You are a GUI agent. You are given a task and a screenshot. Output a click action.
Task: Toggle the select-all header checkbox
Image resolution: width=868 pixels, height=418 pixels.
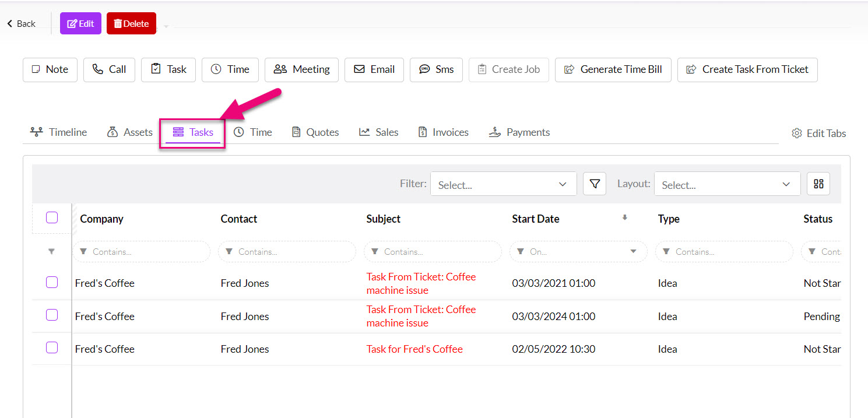tap(52, 217)
